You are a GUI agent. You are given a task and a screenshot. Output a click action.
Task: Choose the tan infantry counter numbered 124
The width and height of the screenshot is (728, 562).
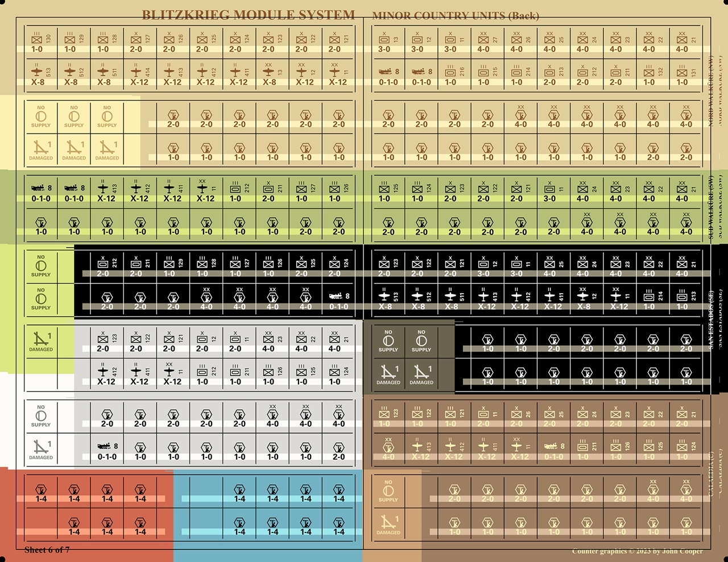239,43
